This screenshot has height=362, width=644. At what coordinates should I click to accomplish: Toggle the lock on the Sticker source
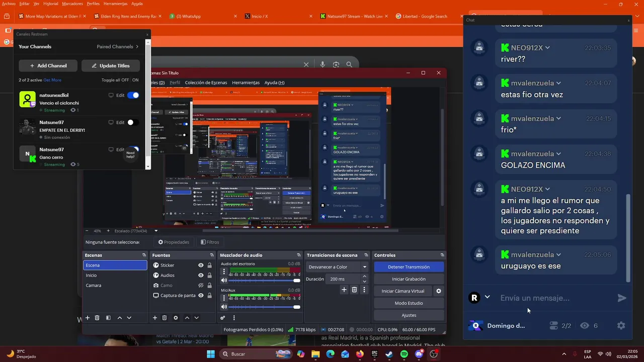point(209,265)
